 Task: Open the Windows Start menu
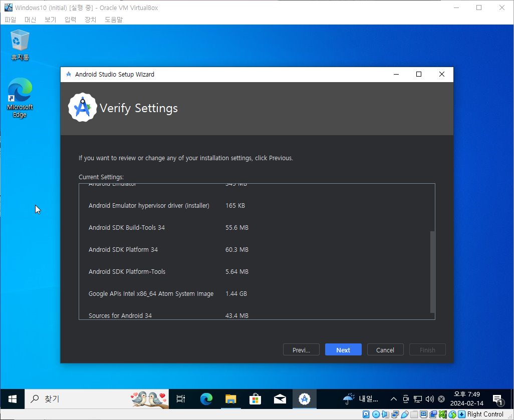(12, 398)
